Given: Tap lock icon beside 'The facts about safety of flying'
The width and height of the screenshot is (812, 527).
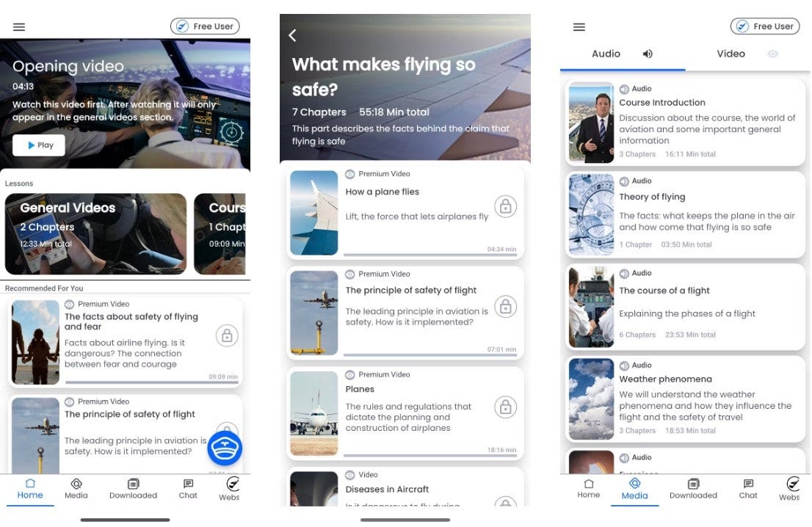Looking at the screenshot, I should pos(227,336).
